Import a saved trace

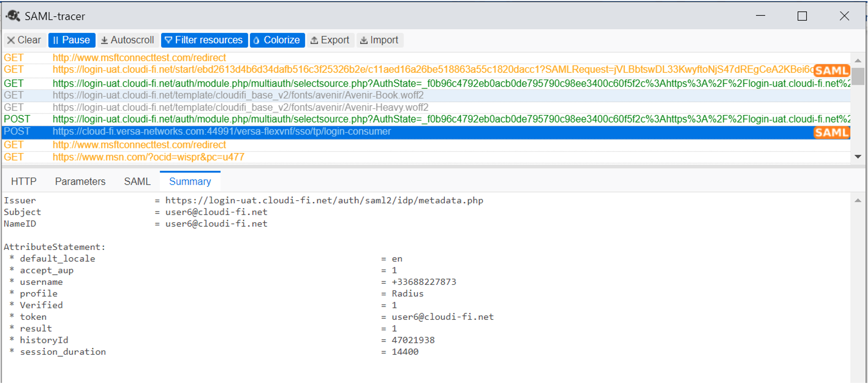click(x=380, y=40)
